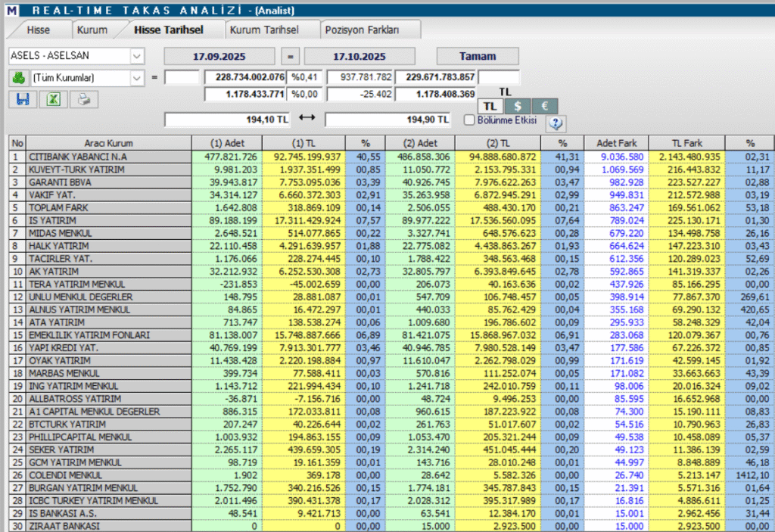Switch currency to dollar symbol
The height and width of the screenshot is (532, 775).
click(x=517, y=107)
